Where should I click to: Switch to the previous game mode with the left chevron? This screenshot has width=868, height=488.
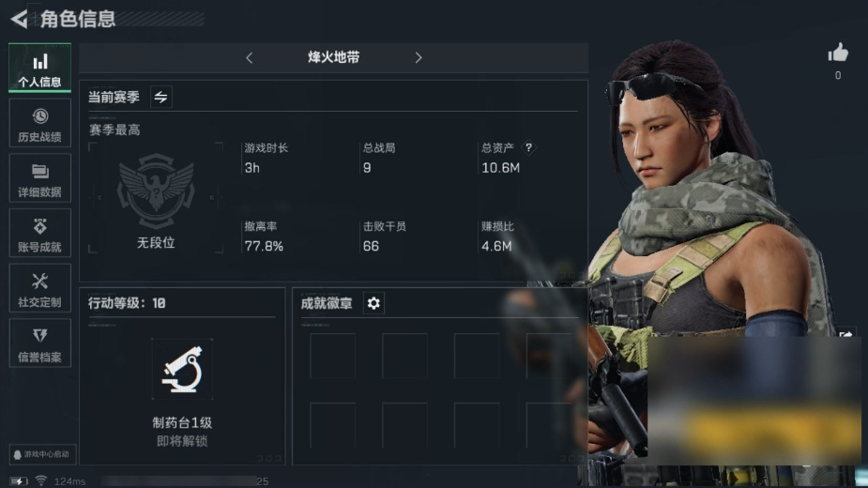click(x=249, y=57)
